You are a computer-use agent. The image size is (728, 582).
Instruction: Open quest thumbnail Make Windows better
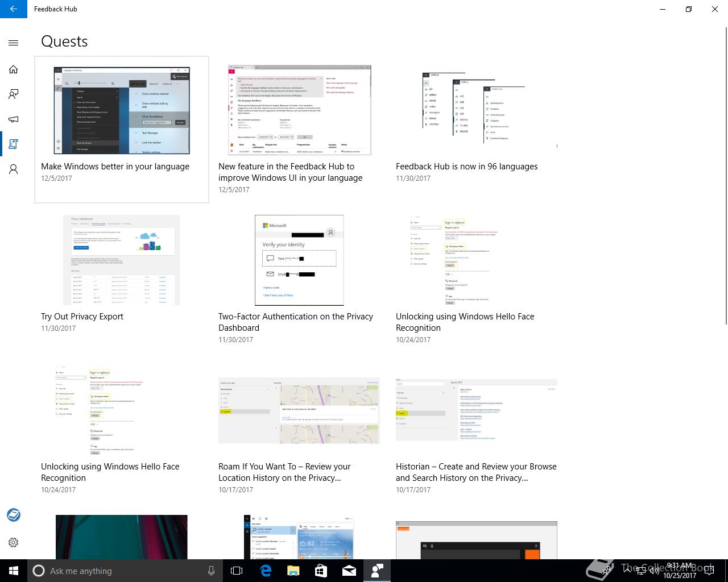pyautogui.click(x=122, y=110)
